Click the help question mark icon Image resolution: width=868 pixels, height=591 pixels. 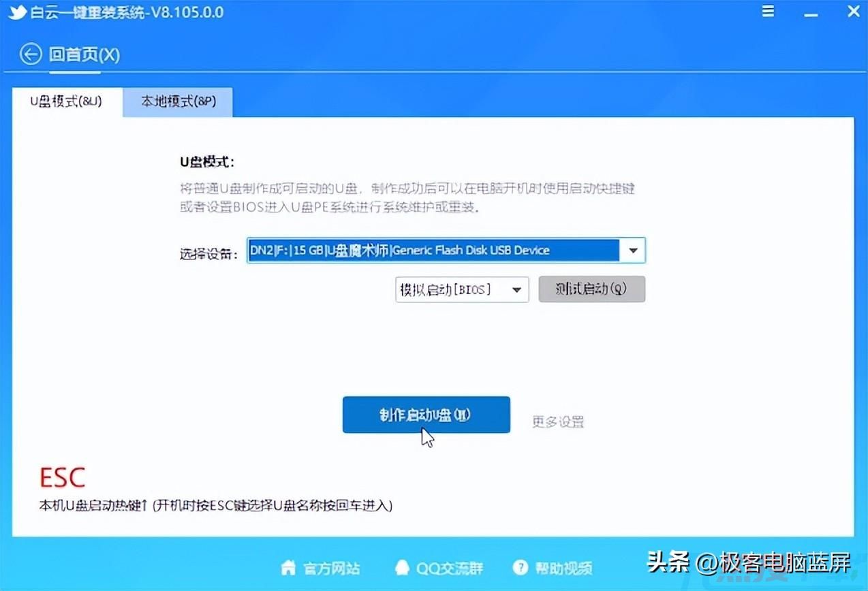tap(521, 567)
